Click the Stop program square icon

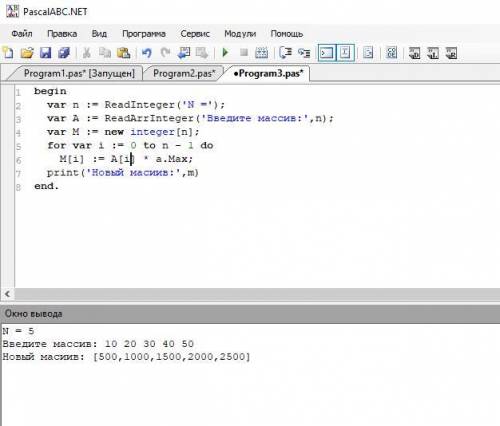244,53
